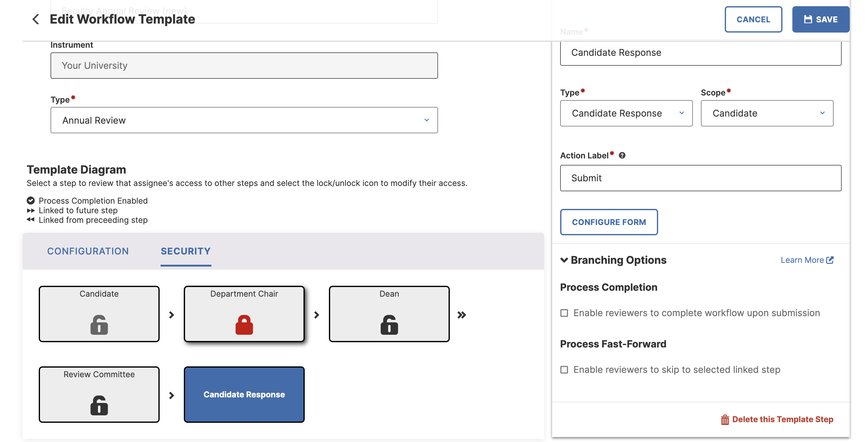
Task: Click the double-chevron linked step icon after Dean
Action: 462,315
